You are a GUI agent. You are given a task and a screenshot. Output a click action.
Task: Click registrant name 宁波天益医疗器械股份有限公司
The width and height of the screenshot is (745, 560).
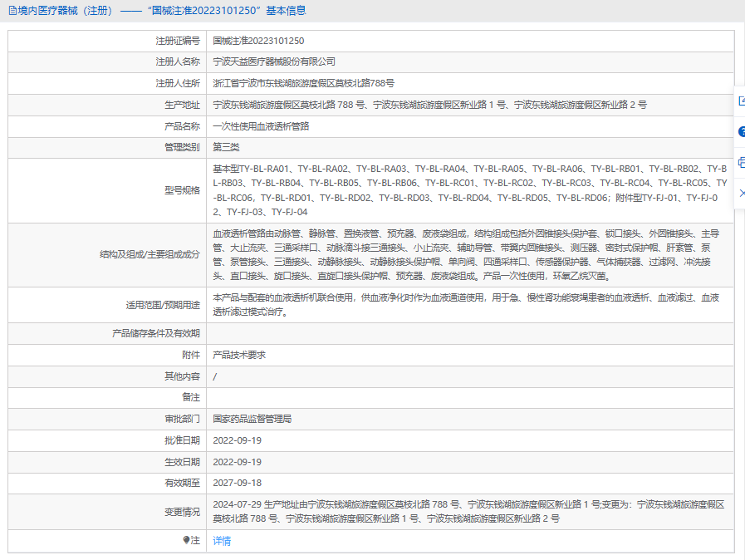click(x=274, y=61)
